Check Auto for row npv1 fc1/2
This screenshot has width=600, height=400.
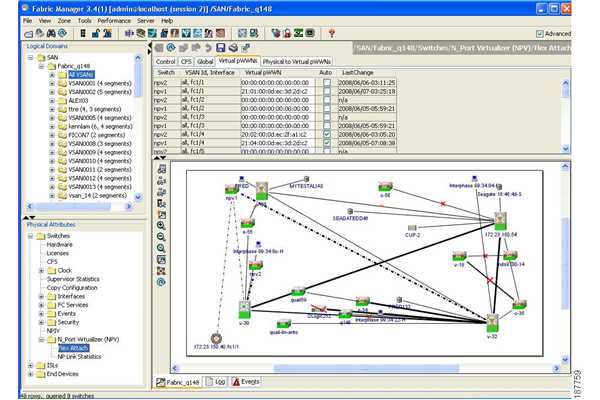pyautogui.click(x=326, y=108)
